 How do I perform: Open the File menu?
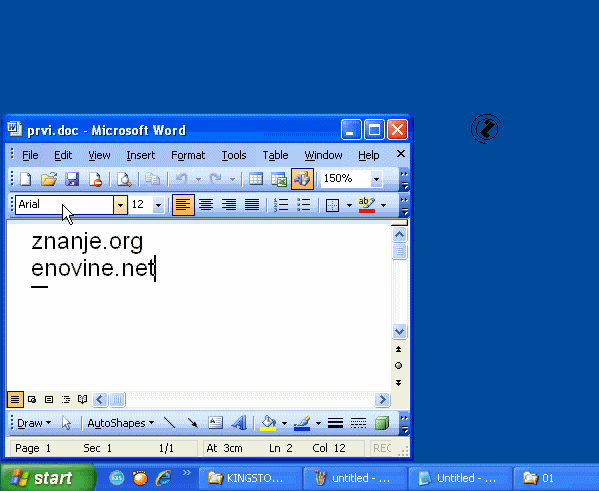[x=30, y=155]
